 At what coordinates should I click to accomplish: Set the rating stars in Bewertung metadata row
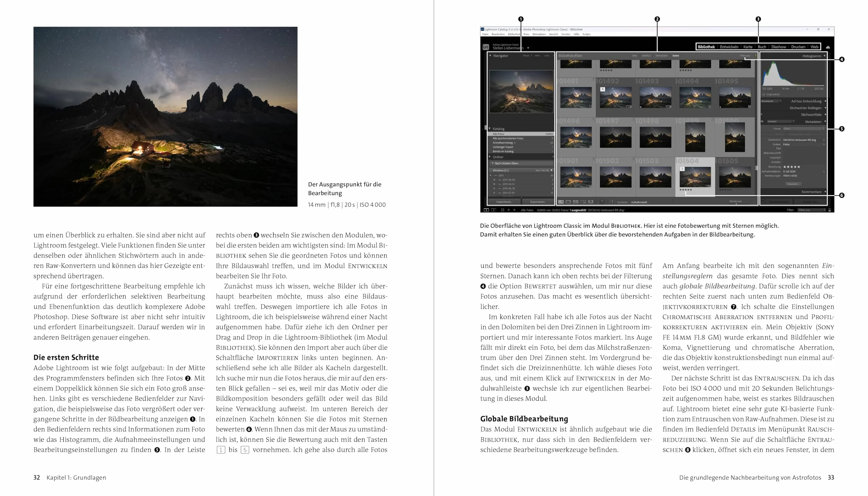tap(792, 167)
